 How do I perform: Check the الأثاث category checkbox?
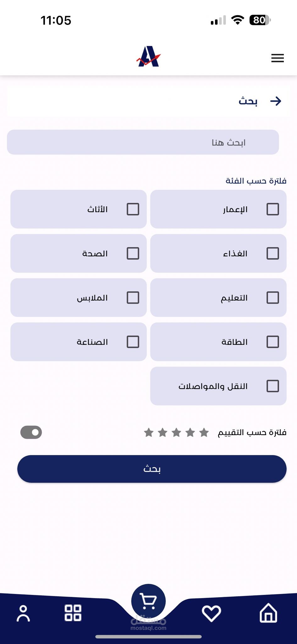[133, 209]
